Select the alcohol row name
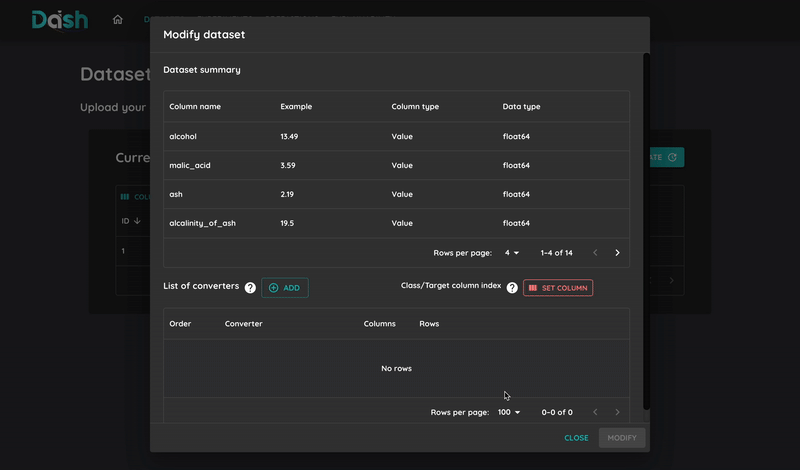The height and width of the screenshot is (470, 800). pos(183,136)
